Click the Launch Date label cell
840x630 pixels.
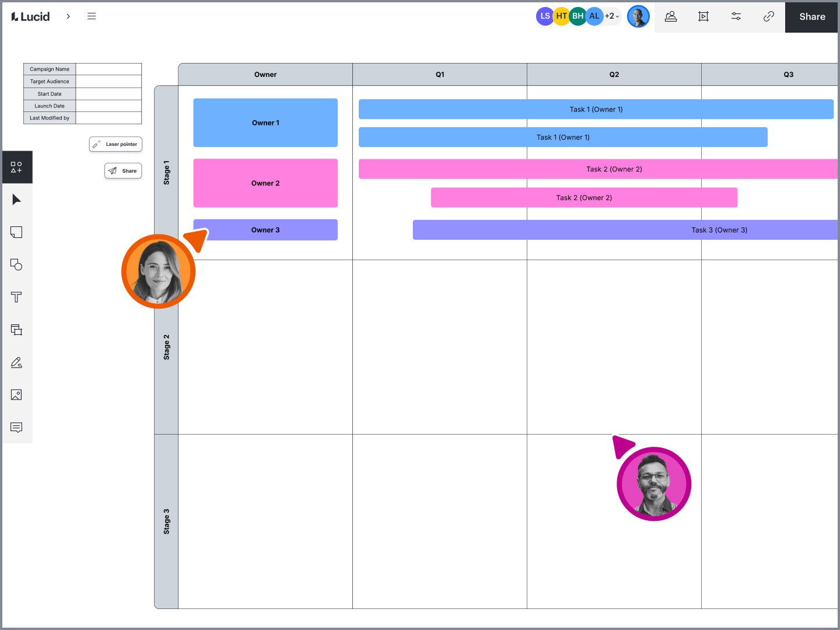pyautogui.click(x=50, y=106)
